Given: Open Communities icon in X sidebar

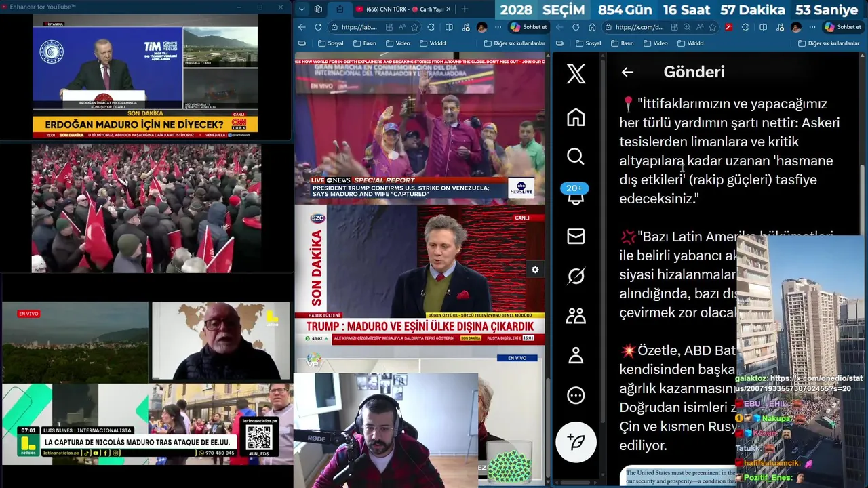Looking at the screenshot, I should coord(576,315).
